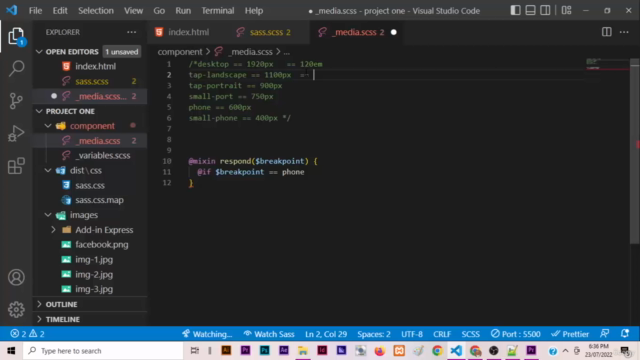The image size is (640, 360).
Task: Click the Prettier status bar item
Action: click(x=570, y=334)
